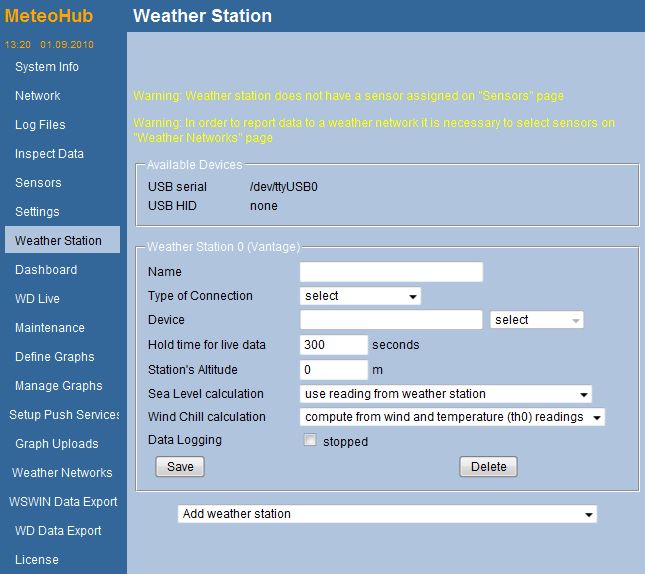Image resolution: width=645 pixels, height=574 pixels.
Task: Open the Wind Chill calculation dropdown
Action: tap(452, 417)
